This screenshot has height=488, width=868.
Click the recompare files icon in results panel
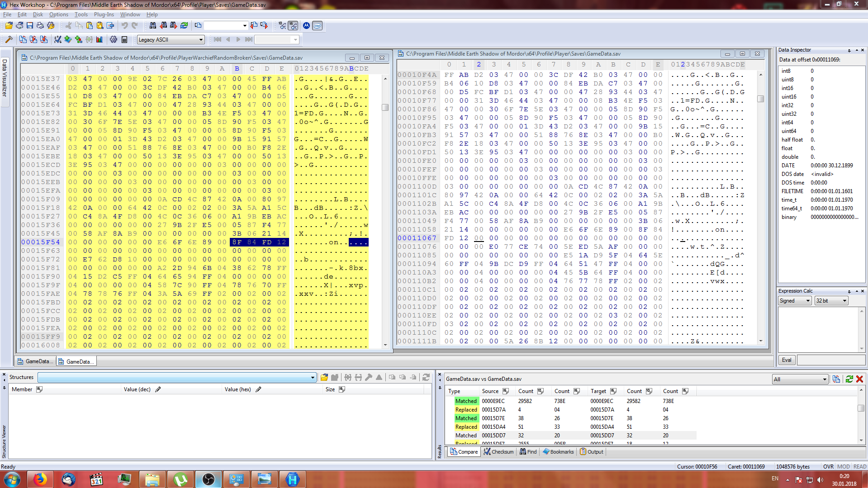pos(836,379)
